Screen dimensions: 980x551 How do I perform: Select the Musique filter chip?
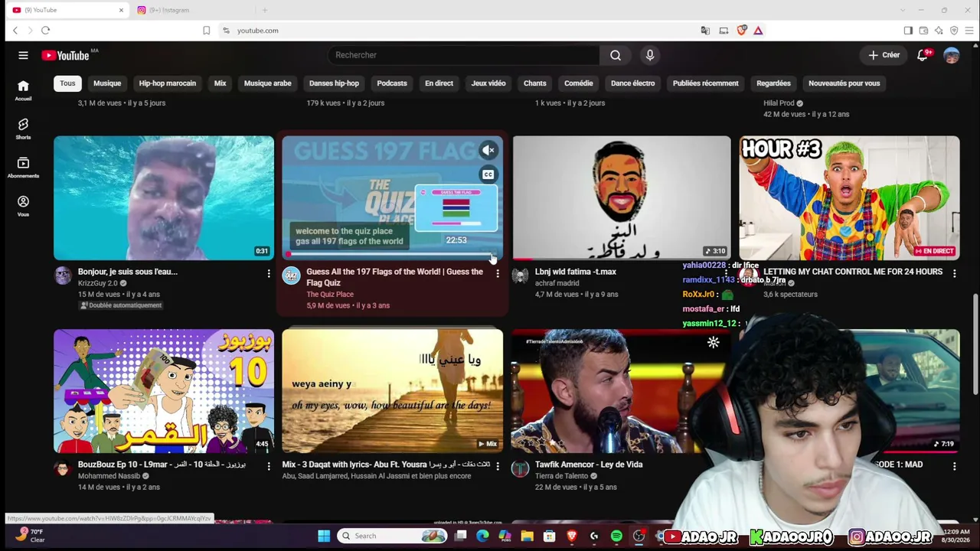(107, 83)
